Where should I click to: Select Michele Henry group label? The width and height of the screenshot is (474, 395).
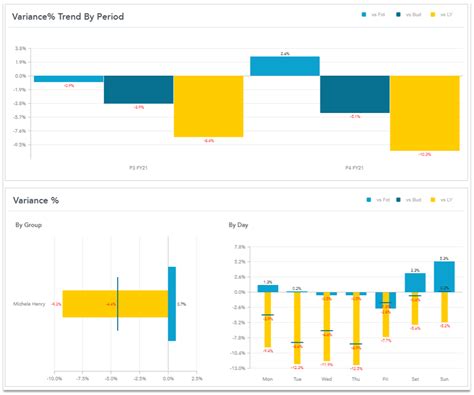(29, 304)
